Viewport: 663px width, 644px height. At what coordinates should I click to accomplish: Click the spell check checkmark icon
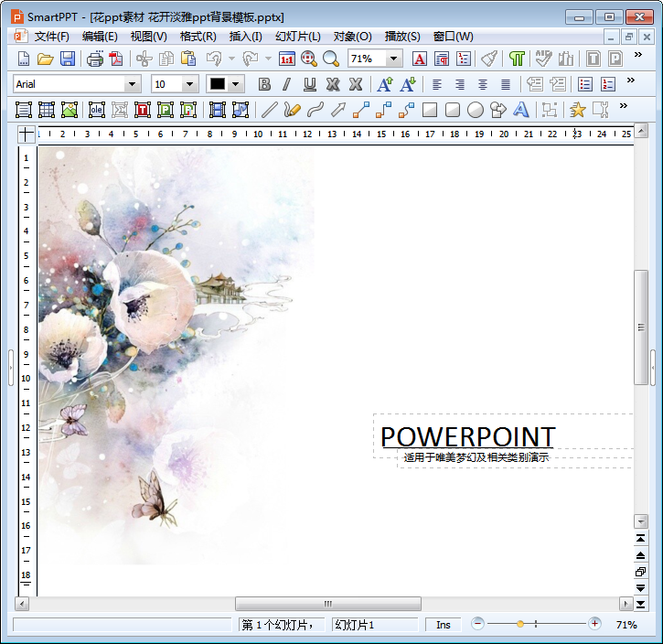click(x=543, y=59)
